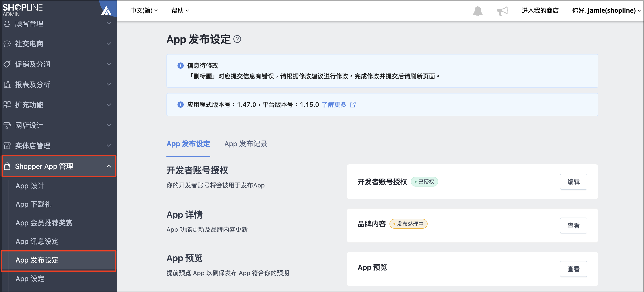The width and height of the screenshot is (644, 292).
Task: Open App 设计 in the sidebar
Action: 30,186
